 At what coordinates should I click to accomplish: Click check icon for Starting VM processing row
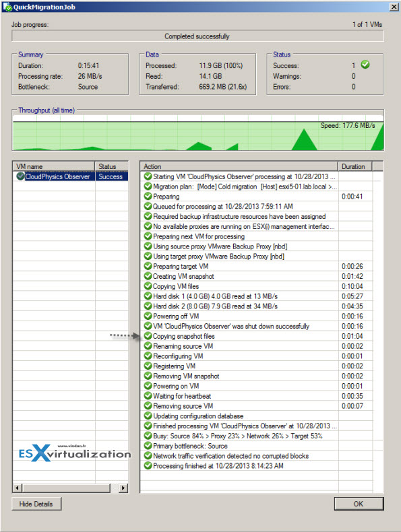148,176
